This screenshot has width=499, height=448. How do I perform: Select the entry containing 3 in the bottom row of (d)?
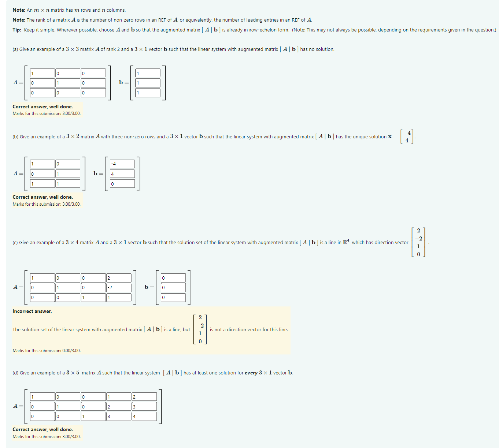tap(119, 416)
